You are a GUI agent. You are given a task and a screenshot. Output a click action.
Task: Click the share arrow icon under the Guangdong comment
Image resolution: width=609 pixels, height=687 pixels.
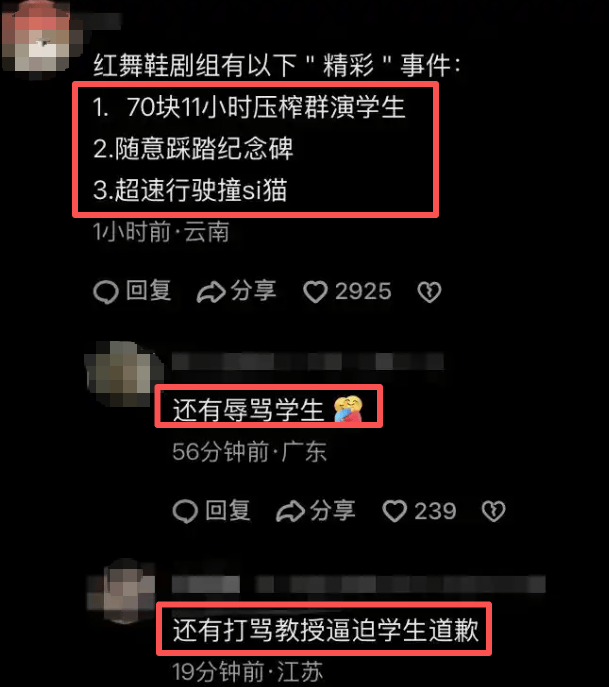pyautogui.click(x=290, y=511)
